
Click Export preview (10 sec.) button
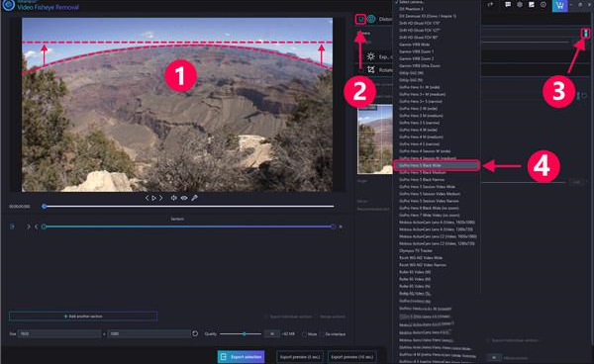point(351,357)
